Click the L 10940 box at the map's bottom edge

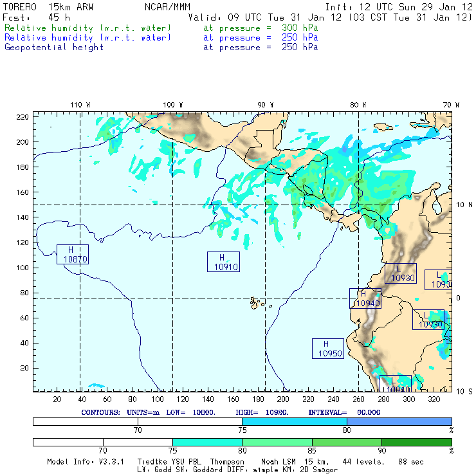tap(396, 383)
